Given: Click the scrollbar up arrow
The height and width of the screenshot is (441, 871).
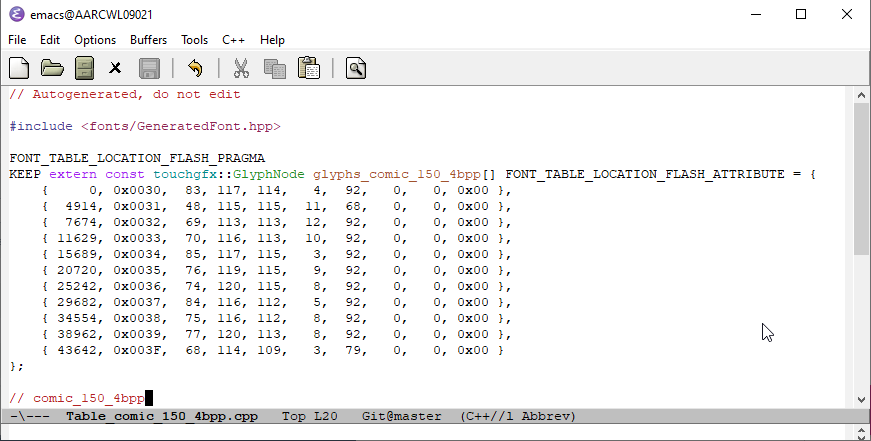Looking at the screenshot, I should (861, 95).
